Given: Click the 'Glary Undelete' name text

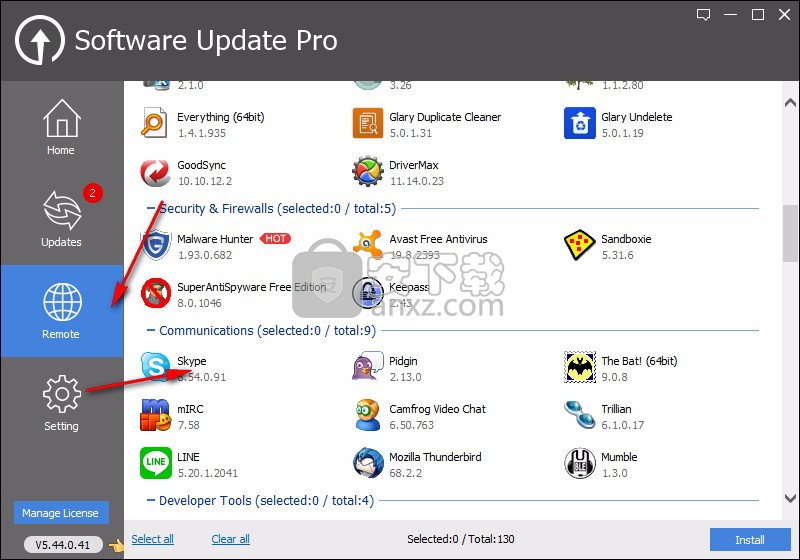Looking at the screenshot, I should point(636,117).
